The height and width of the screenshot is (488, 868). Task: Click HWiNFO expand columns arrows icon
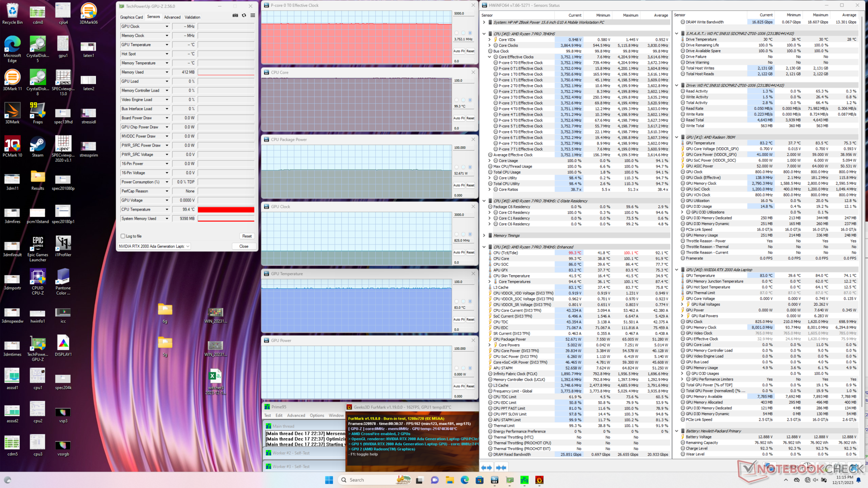click(x=486, y=468)
